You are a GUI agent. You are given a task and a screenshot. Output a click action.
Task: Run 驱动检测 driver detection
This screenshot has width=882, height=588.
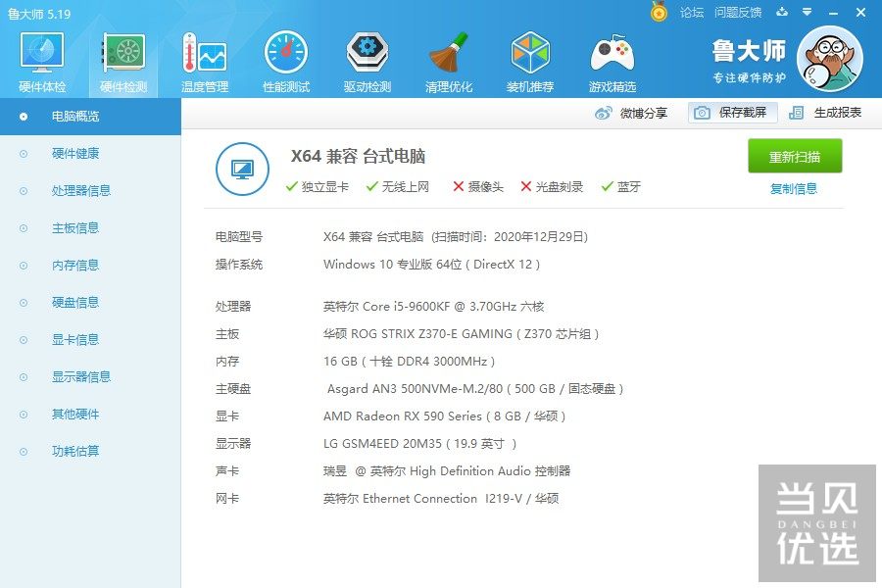click(366, 59)
